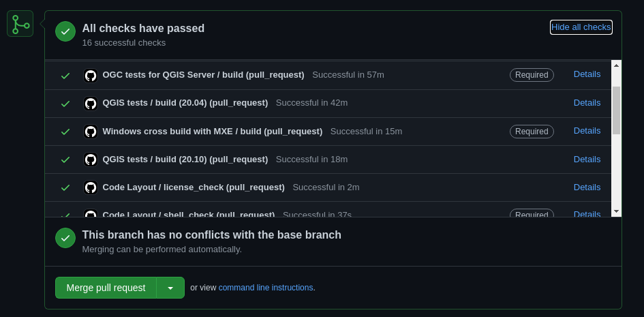
Task: Hide all checks
Action: coord(581,27)
